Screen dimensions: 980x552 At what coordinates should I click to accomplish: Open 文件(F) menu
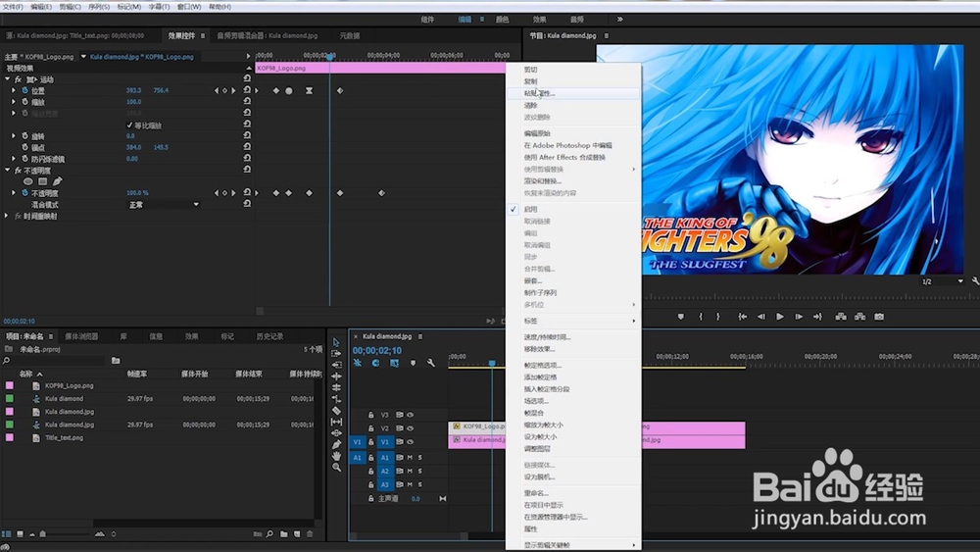click(x=13, y=7)
